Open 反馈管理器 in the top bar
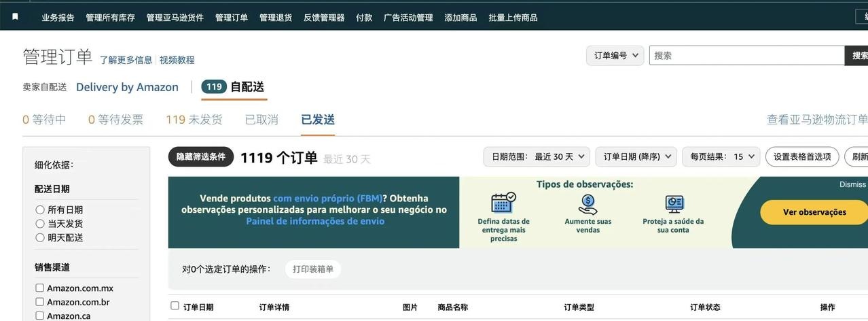Screen dimensions: 868x321 [324, 18]
